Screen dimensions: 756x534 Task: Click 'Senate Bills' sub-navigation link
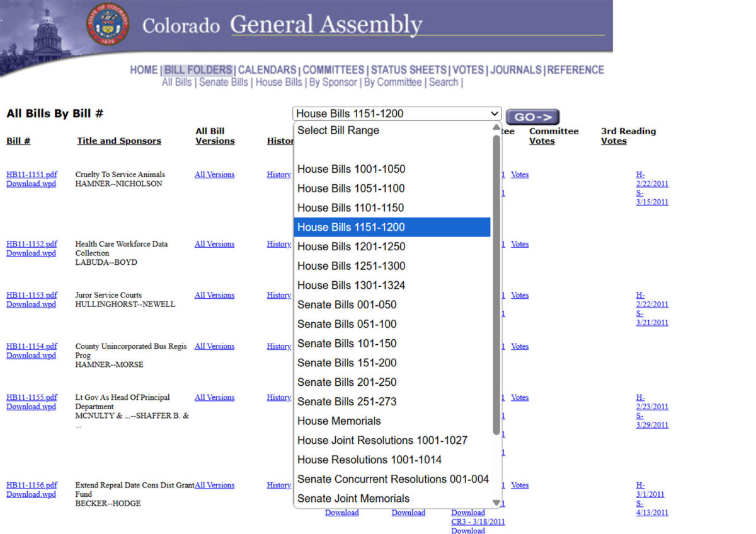pyautogui.click(x=224, y=83)
